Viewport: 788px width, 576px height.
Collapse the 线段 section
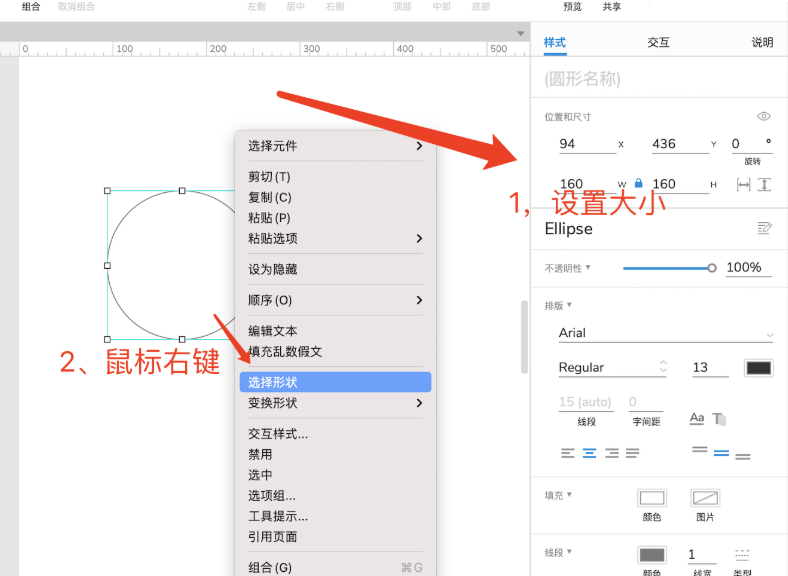pyautogui.click(x=558, y=552)
